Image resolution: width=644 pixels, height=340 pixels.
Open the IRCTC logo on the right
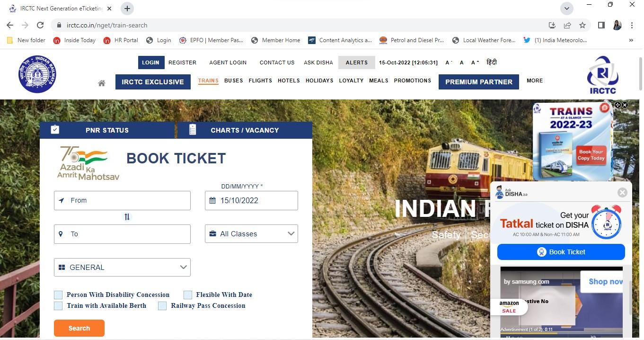tap(603, 75)
